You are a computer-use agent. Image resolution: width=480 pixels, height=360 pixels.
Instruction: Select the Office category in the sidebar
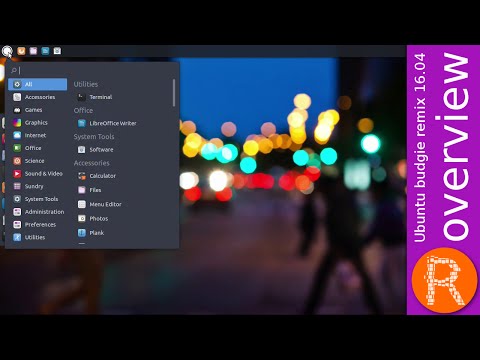pos(38,148)
